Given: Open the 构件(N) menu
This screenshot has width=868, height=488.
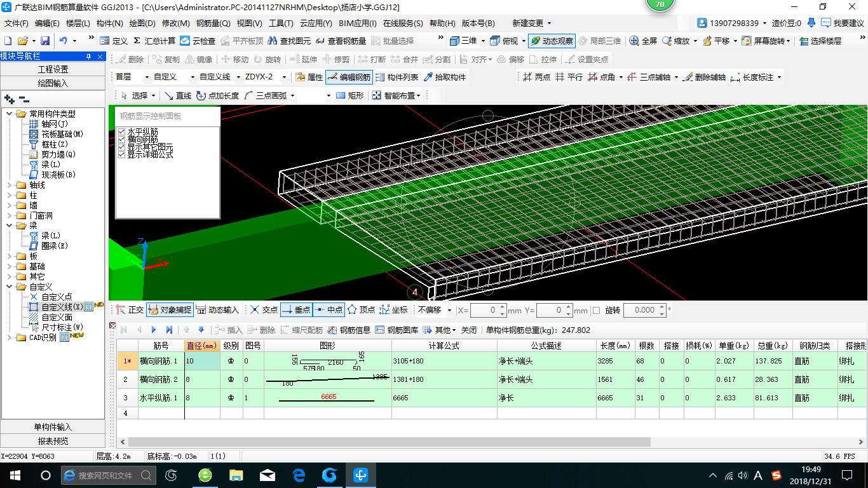Looking at the screenshot, I should 109,24.
